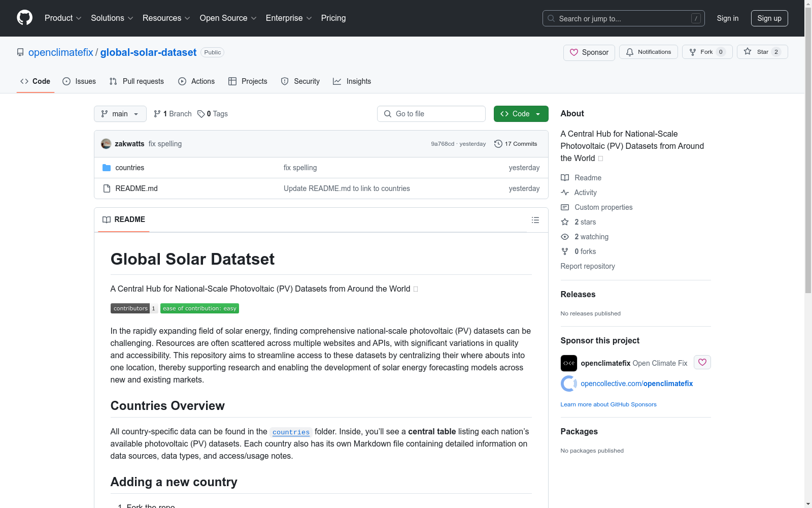View the 2 watching list

[x=585, y=237]
